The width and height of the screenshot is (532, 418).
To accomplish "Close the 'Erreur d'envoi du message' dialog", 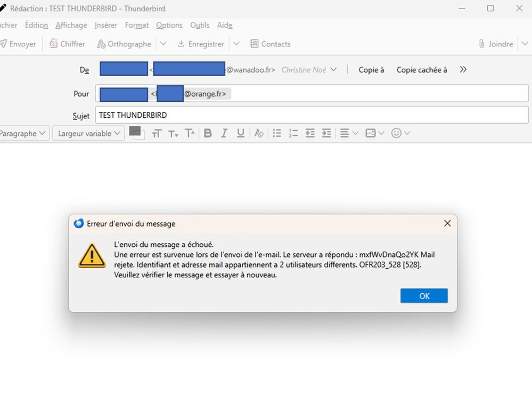I will (x=447, y=223).
